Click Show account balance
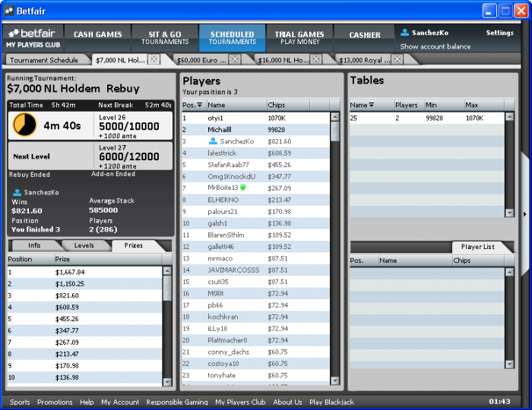Viewport: 532px width, 410px height. click(435, 46)
